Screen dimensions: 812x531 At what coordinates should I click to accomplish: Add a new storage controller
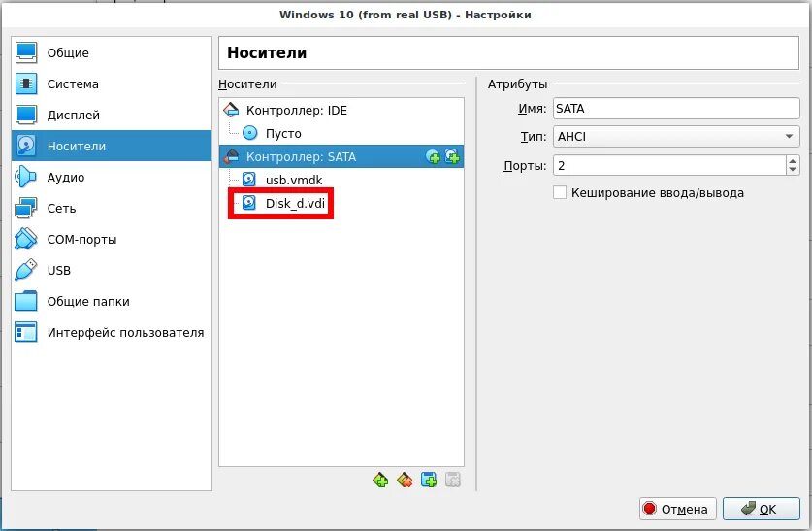coord(380,481)
